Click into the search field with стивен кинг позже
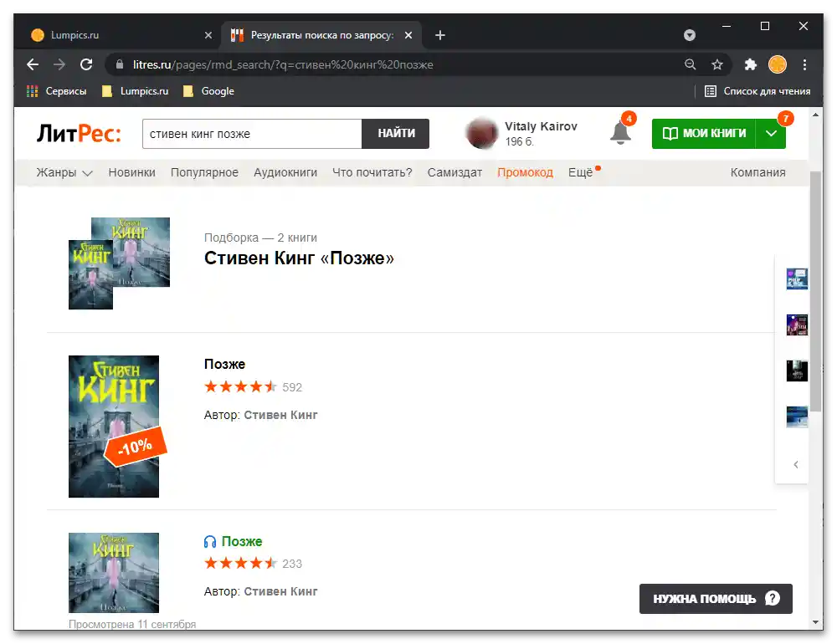Screen dimensions: 837x644 coord(252,134)
